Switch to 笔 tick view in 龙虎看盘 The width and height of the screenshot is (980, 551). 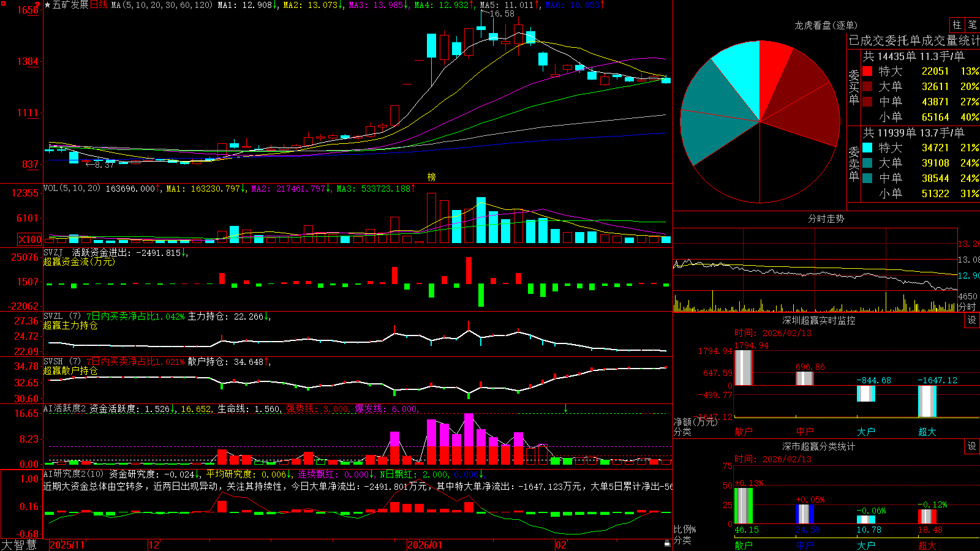[x=972, y=24]
